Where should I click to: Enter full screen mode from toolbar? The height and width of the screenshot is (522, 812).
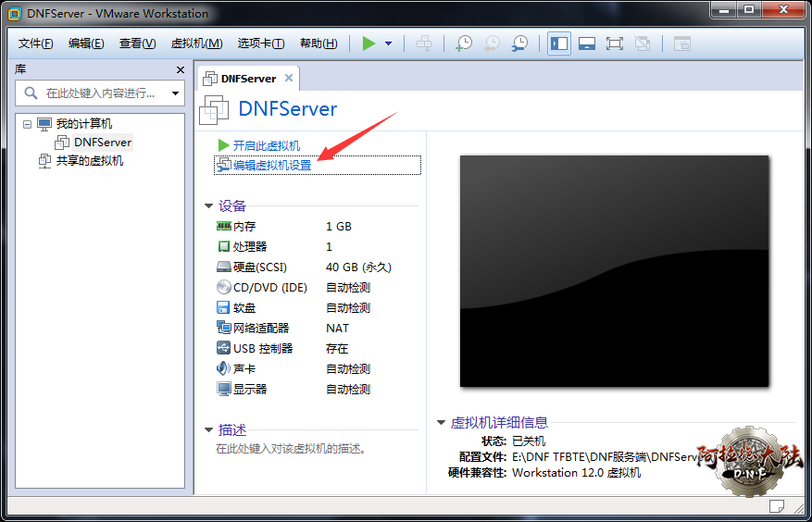pyautogui.click(x=614, y=43)
